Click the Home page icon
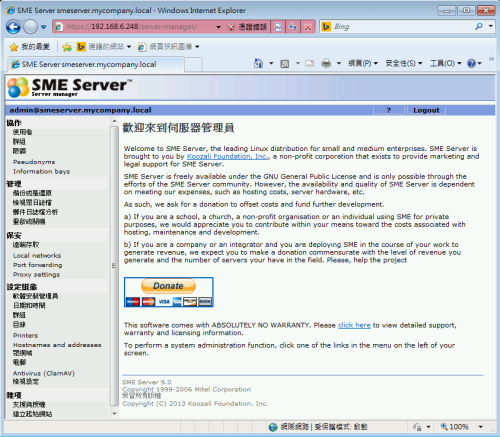Image resolution: width=500 pixels, height=437 pixels. pyautogui.click(x=258, y=63)
